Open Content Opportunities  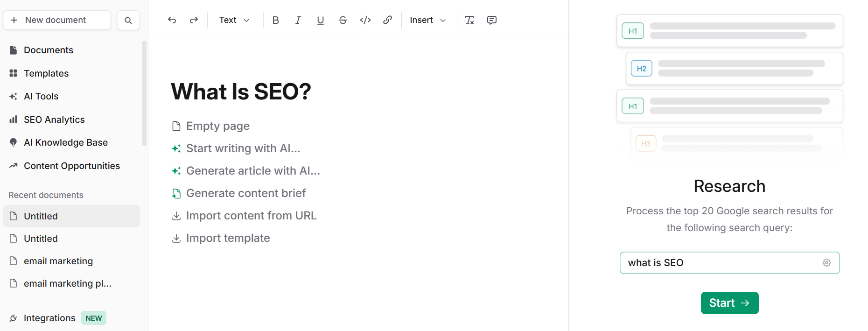(71, 166)
